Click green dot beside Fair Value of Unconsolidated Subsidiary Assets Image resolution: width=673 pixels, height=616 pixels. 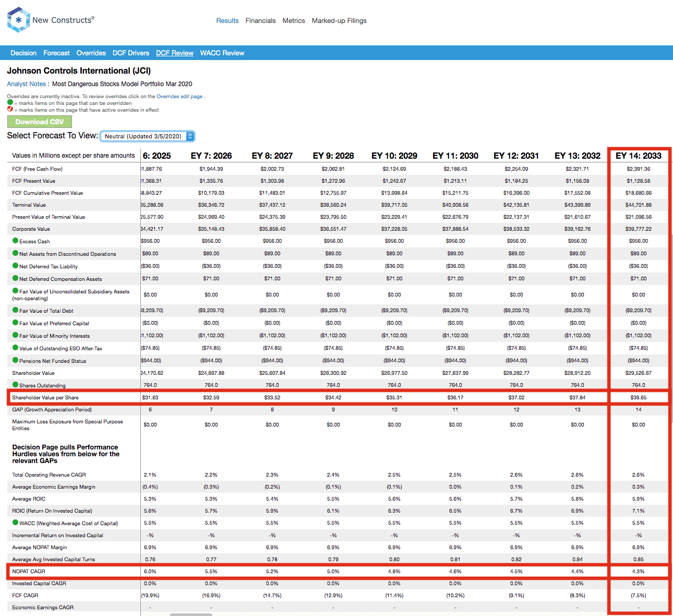(x=15, y=291)
